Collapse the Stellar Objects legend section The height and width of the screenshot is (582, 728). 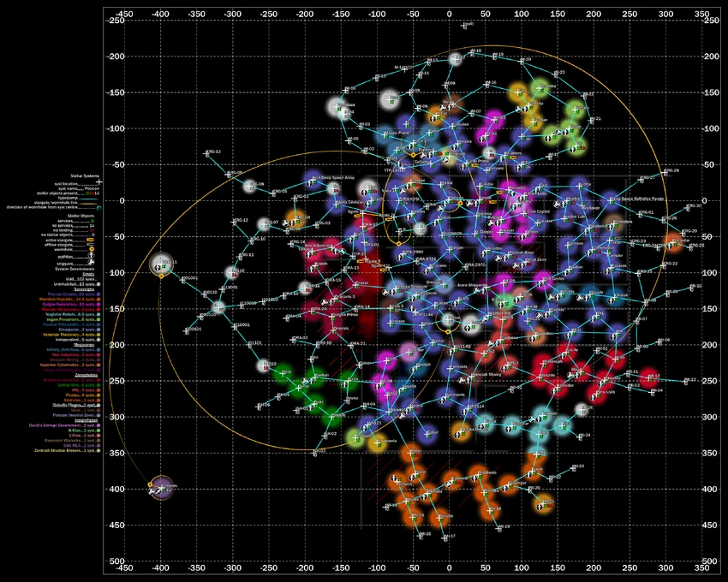(81, 215)
